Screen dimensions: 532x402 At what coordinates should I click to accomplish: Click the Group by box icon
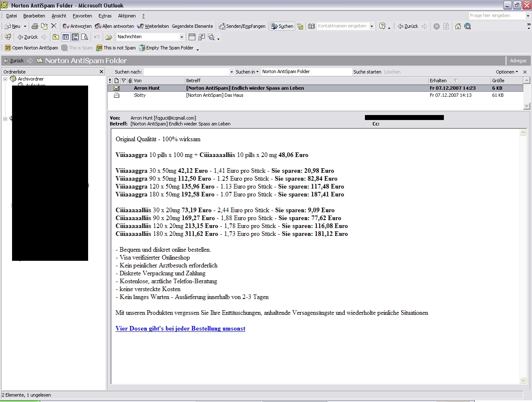[x=192, y=37]
